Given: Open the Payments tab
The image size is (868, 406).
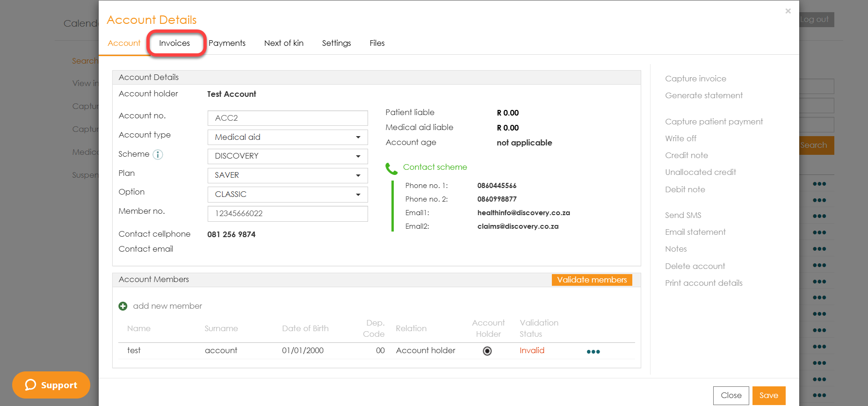Looking at the screenshot, I should coord(227,43).
